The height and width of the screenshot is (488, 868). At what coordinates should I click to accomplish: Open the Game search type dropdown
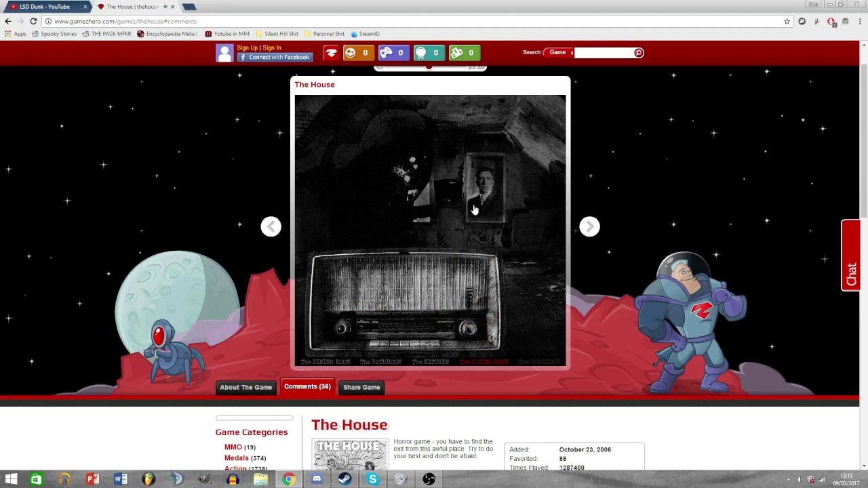(x=559, y=52)
